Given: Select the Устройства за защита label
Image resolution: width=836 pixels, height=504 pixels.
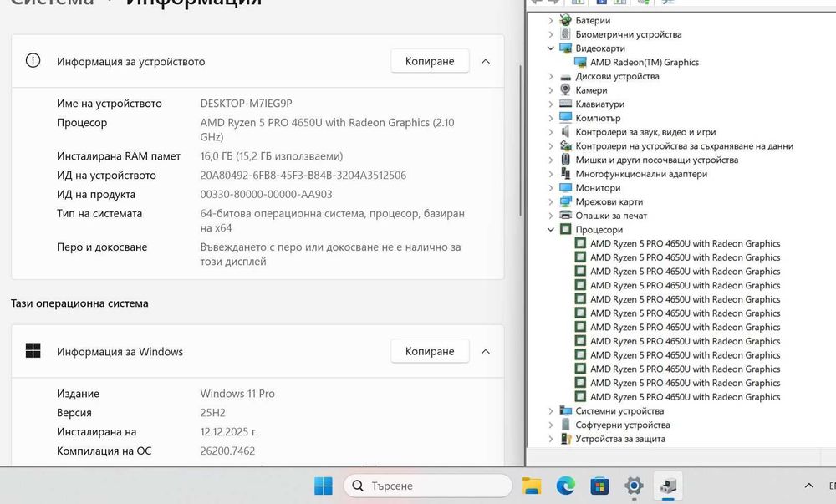Looking at the screenshot, I should click(620, 439).
